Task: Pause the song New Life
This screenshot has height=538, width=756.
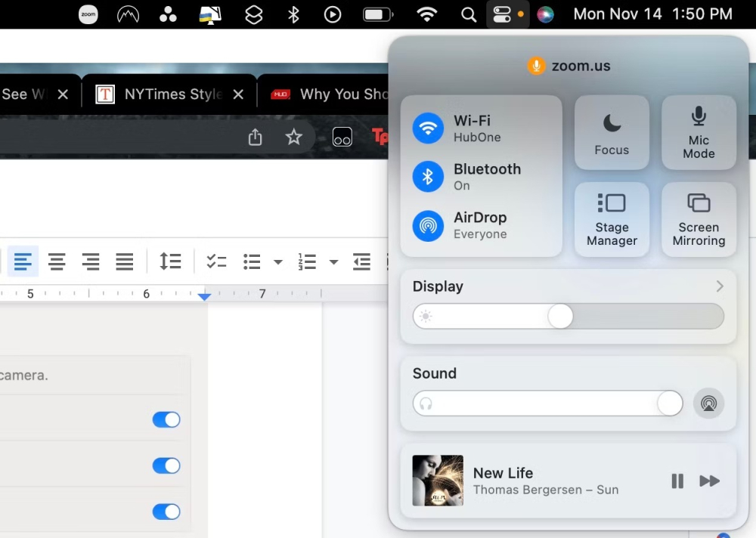Action: tap(677, 481)
